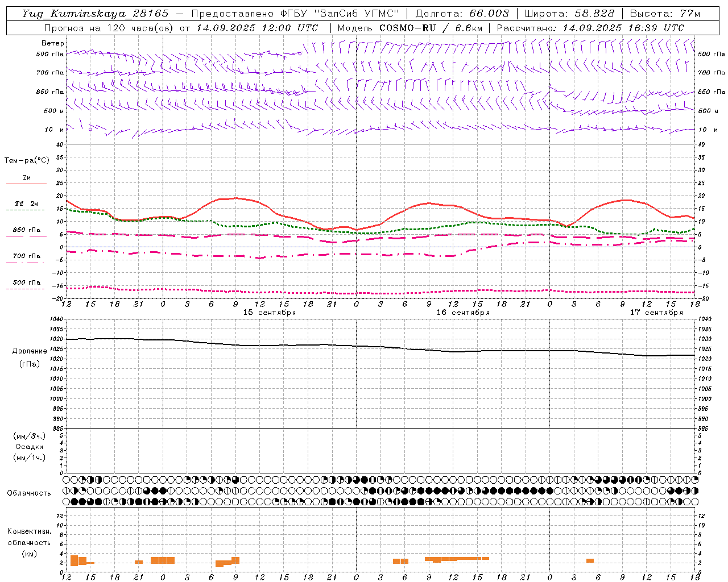Click the (мм/1ч.) precipitation unit label
728x582 pixels.
[x=29, y=458]
